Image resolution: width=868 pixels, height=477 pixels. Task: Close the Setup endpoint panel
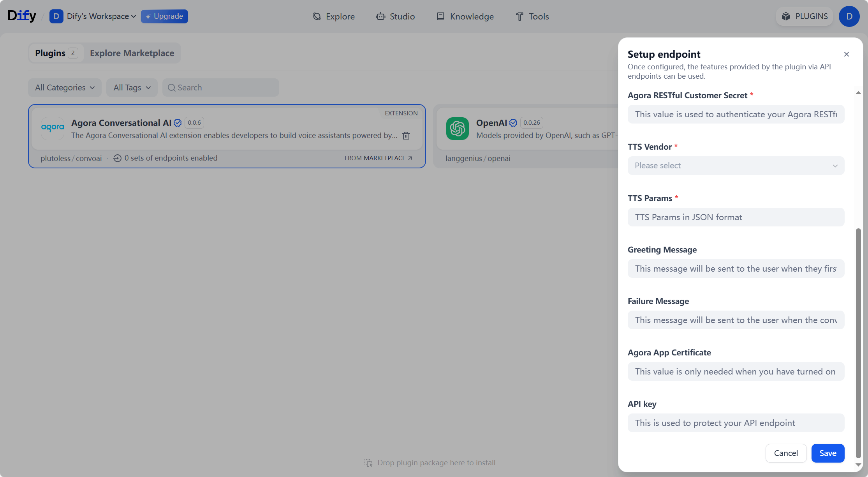[x=846, y=54]
